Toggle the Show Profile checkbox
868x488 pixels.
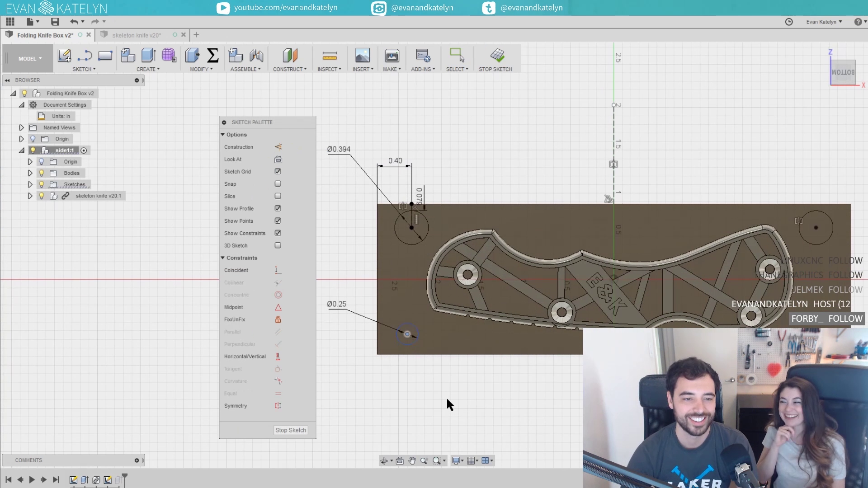(278, 208)
